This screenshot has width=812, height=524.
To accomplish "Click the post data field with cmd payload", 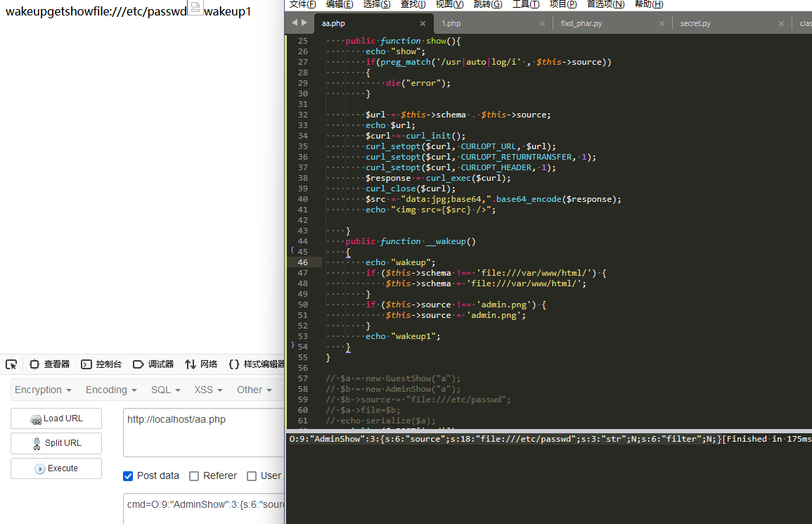I will point(204,509).
